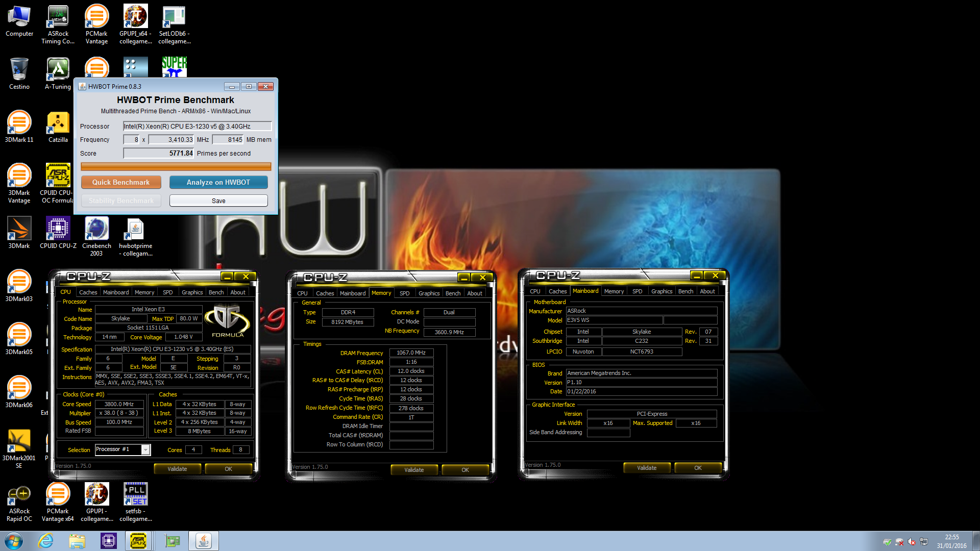
Task: Open the CPUID CPU-Z desktop shortcut
Action: point(58,233)
